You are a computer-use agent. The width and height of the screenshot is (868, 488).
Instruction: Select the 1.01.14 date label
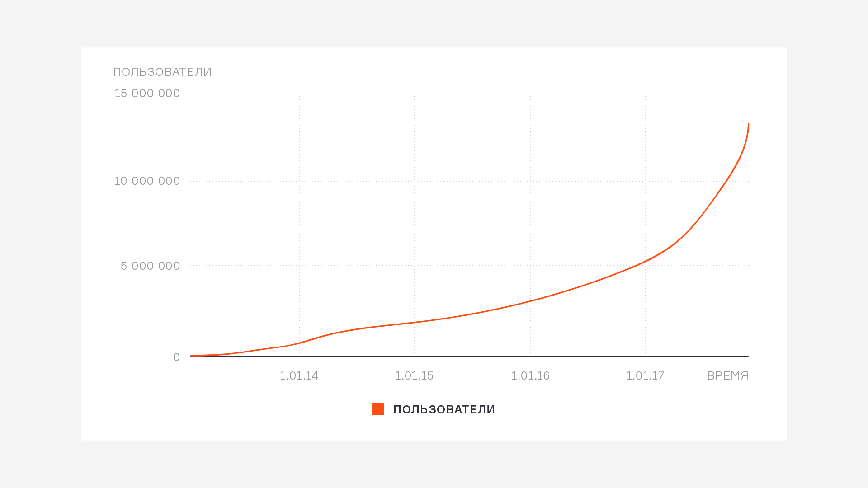coord(299,376)
